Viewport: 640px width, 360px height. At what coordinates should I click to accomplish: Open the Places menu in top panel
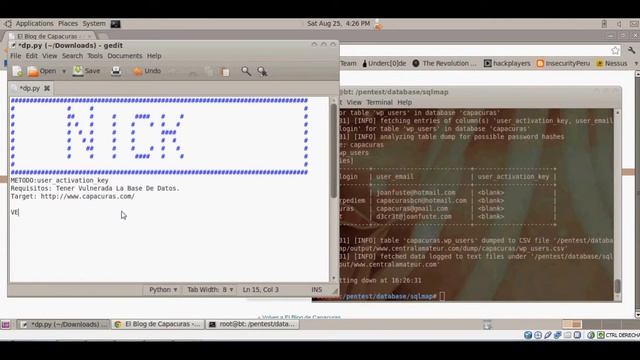[68, 24]
